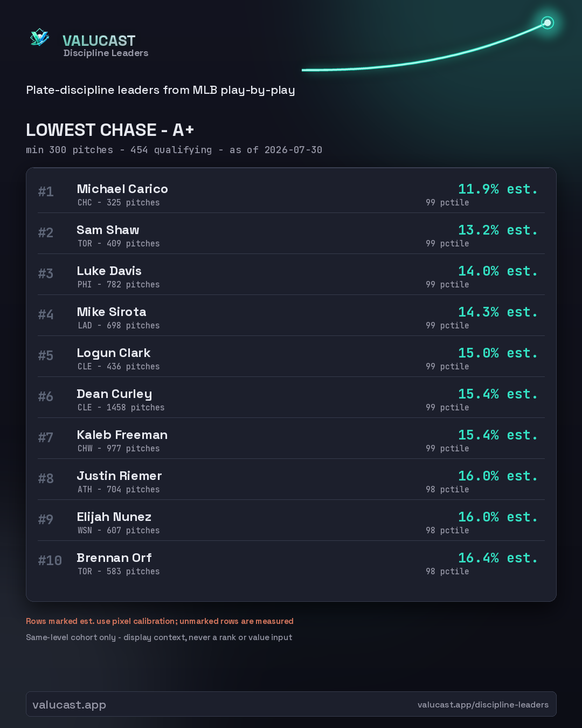
Task: Select the LOWEST CHASE - A+ heading
Action: point(110,130)
